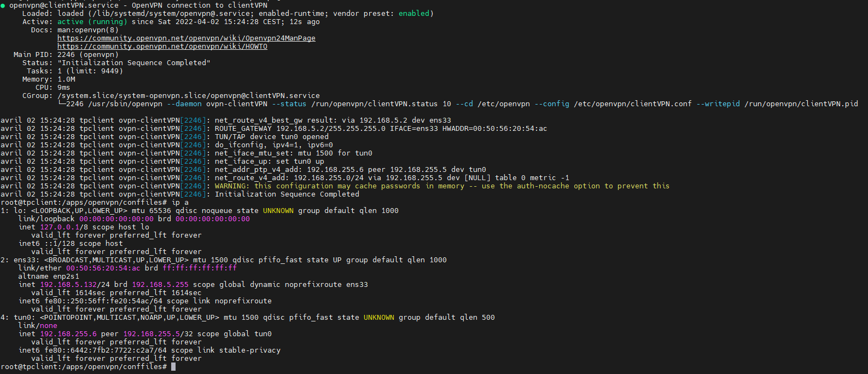This screenshot has width=868, height=374.
Task: Click the ens33 MAC address 00:50:56:20:54:ac
Action: [x=103, y=268]
